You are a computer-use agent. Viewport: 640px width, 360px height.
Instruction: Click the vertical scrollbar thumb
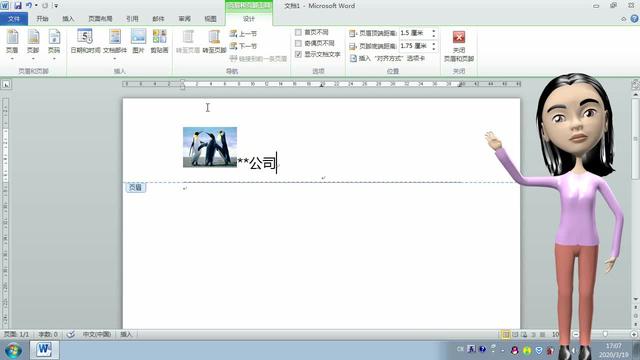coord(636,138)
